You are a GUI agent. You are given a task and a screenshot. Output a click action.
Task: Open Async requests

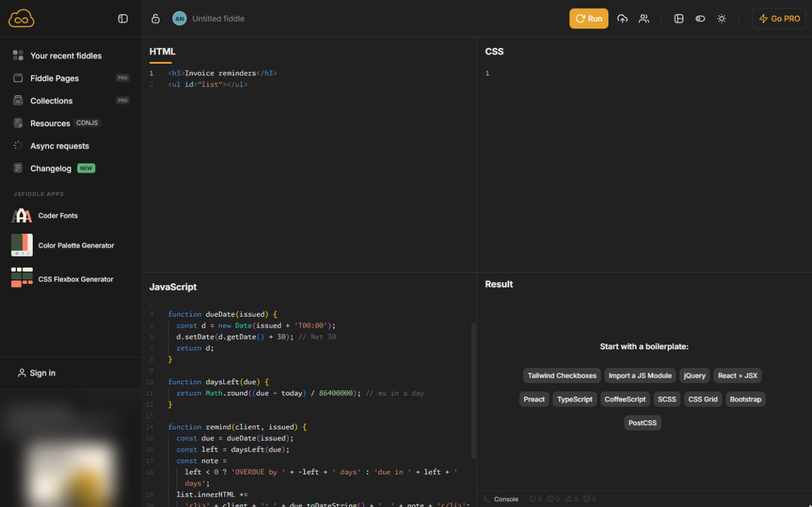click(60, 146)
